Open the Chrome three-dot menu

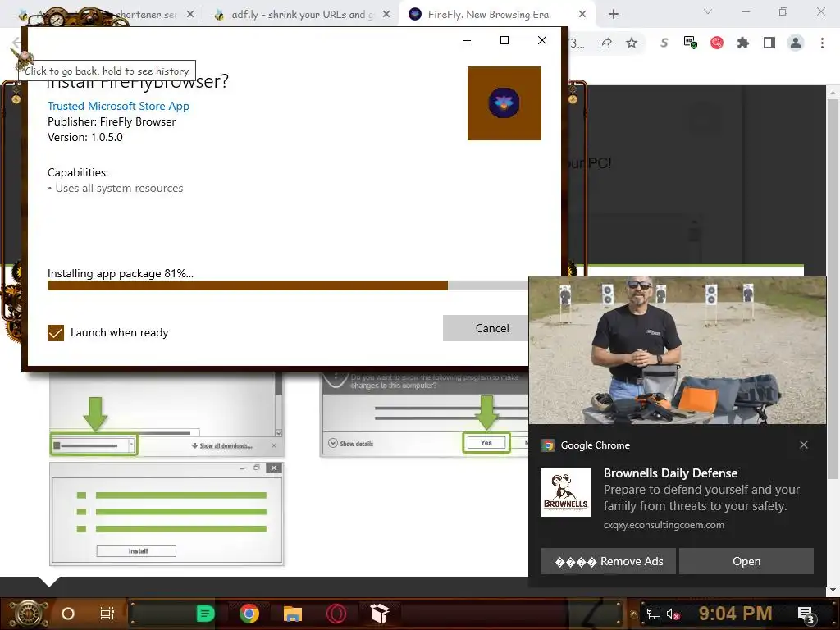(x=822, y=43)
